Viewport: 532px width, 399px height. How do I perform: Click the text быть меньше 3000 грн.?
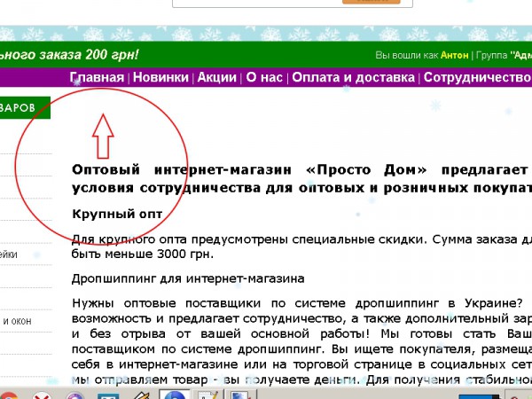click(143, 254)
